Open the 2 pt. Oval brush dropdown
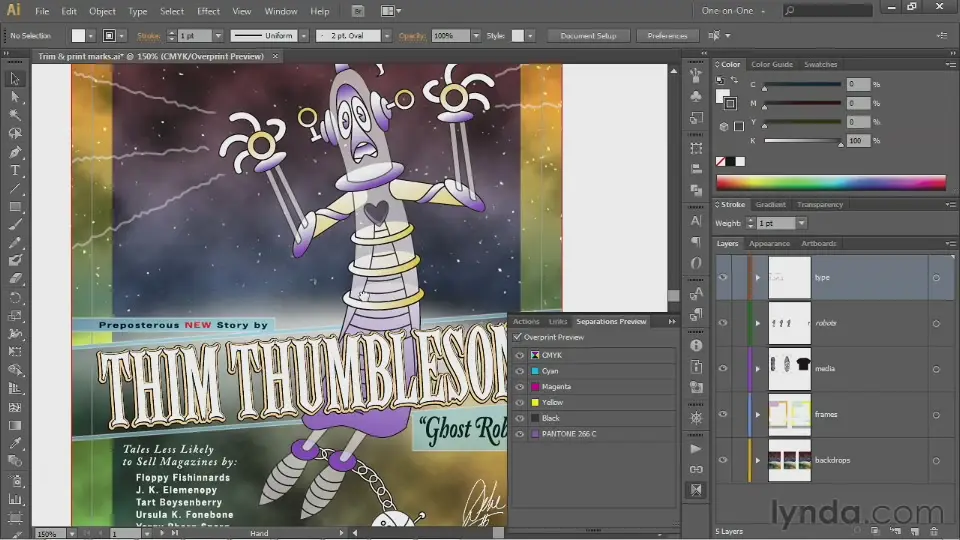 (386, 36)
